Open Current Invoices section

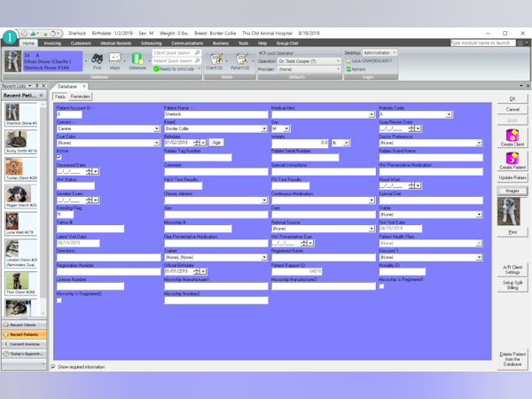tap(24, 344)
